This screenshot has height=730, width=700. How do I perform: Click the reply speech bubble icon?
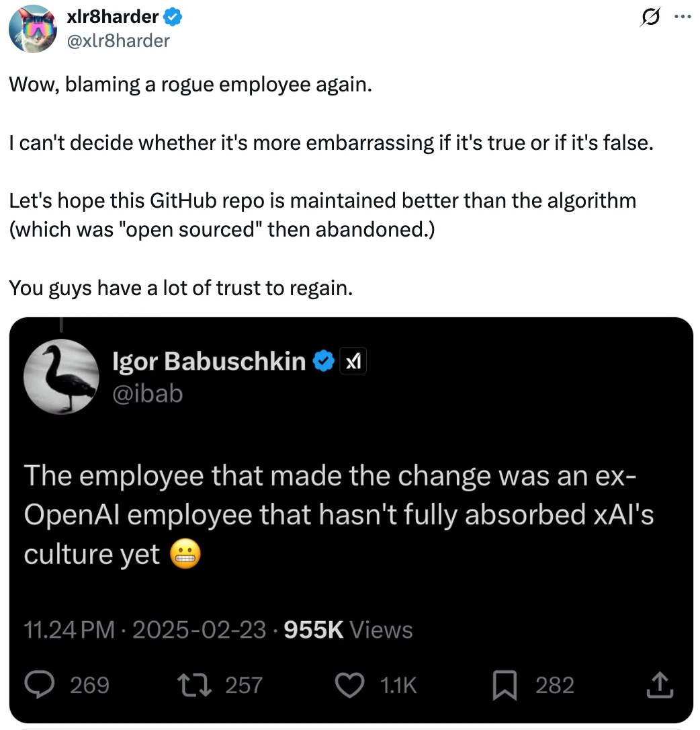tap(40, 685)
